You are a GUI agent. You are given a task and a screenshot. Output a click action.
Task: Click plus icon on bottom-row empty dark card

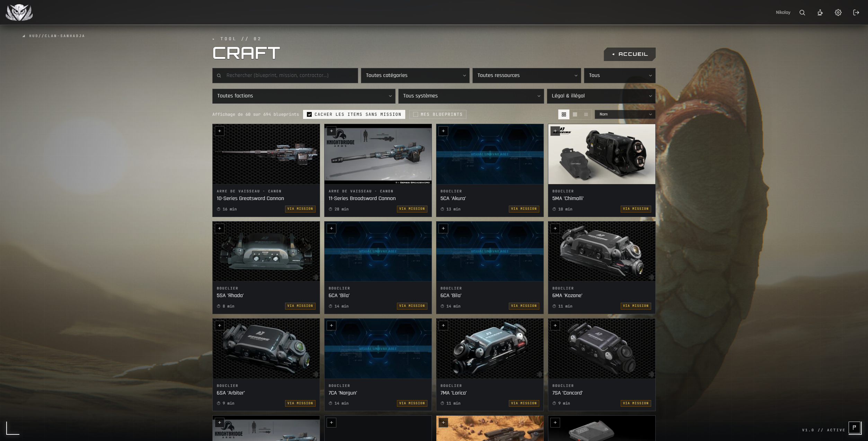[331, 423]
